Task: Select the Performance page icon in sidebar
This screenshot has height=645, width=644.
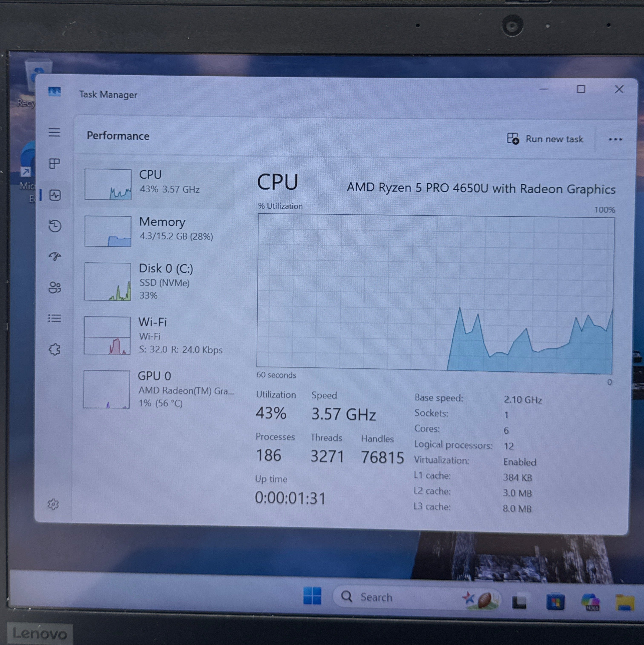Action: click(55, 195)
